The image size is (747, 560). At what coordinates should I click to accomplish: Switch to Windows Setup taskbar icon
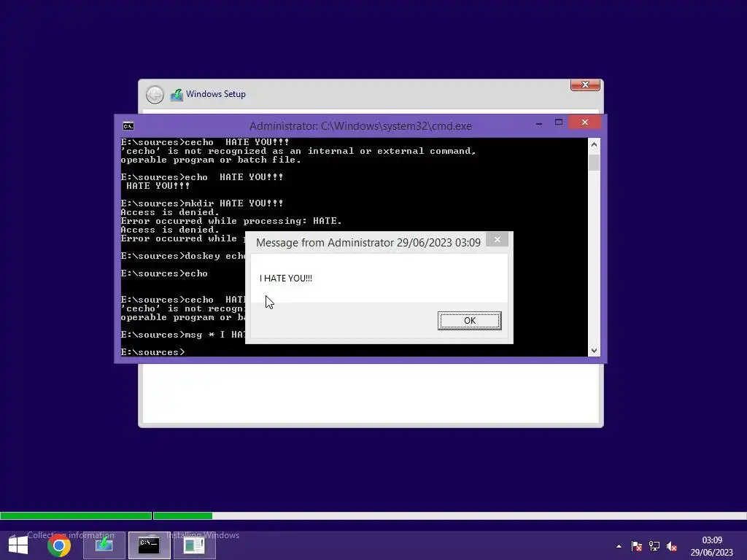point(104,545)
